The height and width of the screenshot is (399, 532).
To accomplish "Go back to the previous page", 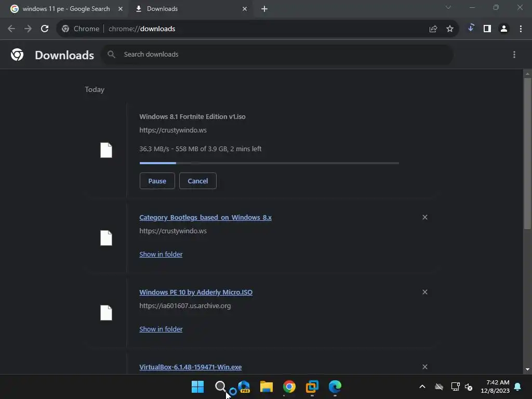I will pos(11,29).
